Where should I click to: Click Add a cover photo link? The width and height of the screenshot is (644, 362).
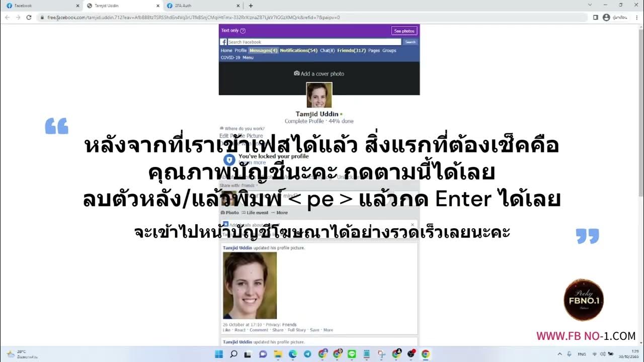[323, 74]
